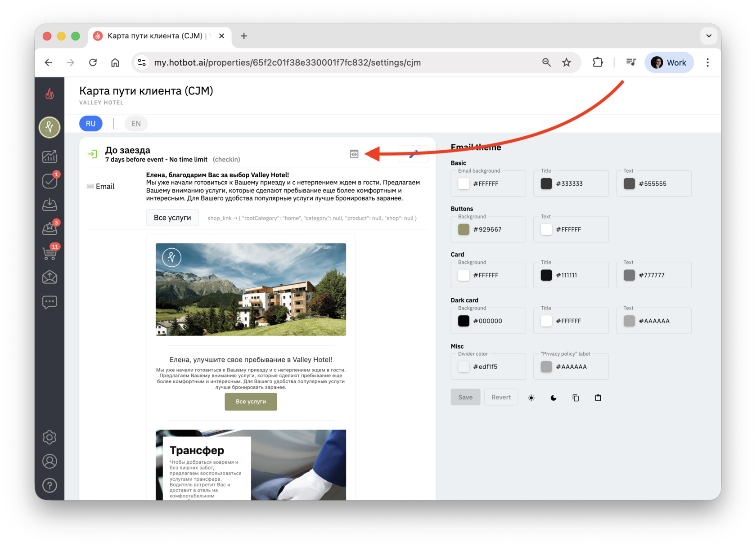Image resolution: width=756 pixels, height=546 pixels.
Task: Pick the Divider color #edf1f5 swatch
Action: 463,367
